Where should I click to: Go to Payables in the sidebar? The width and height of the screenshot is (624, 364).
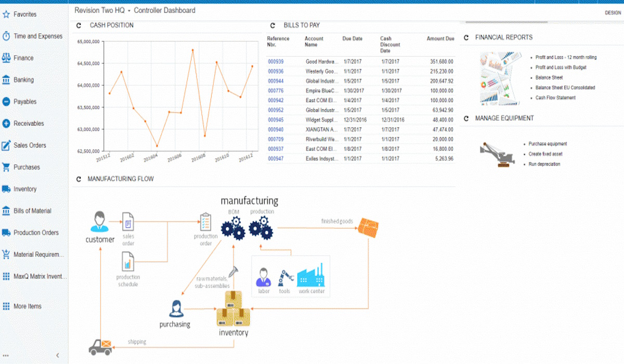coord(25,102)
